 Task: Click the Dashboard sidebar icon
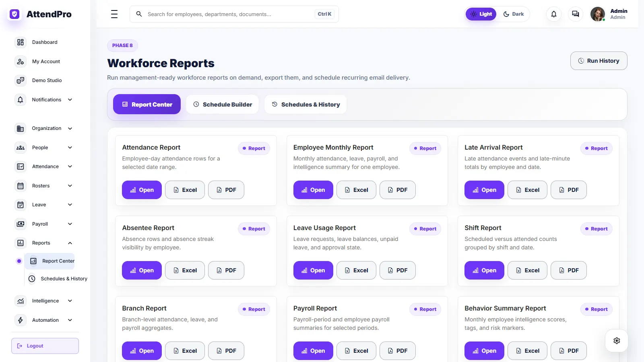pyautogui.click(x=21, y=42)
